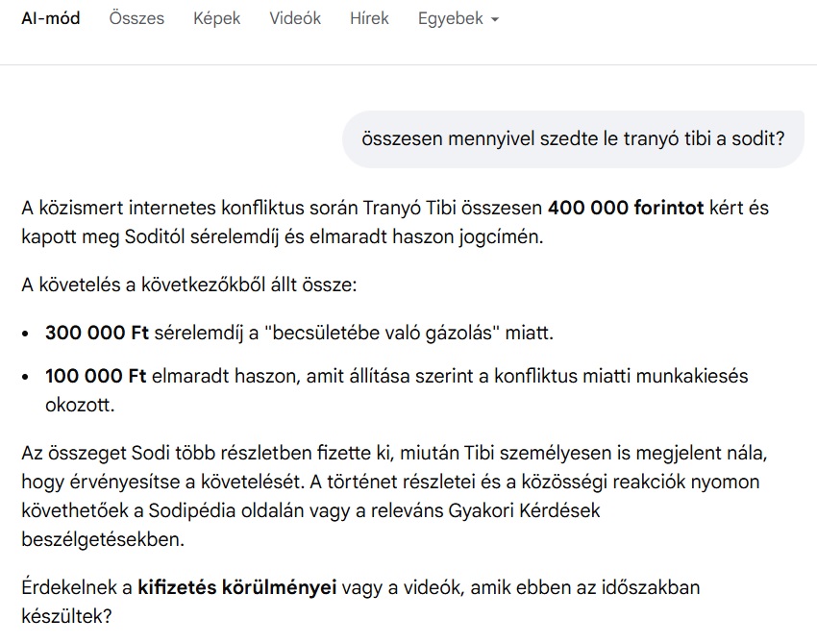
Task: Click the bold "300 000 Ft" bullet amount
Action: pos(98,334)
